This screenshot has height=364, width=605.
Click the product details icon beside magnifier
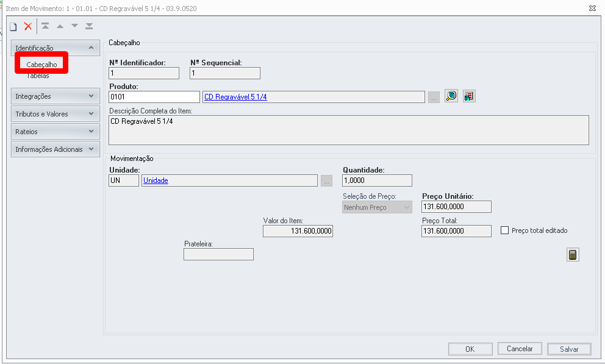tap(469, 96)
